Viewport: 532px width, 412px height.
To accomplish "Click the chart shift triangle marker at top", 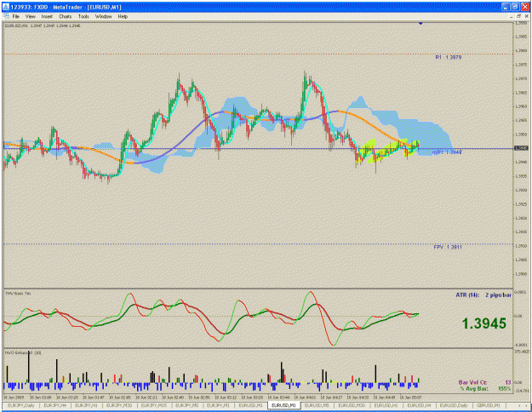I will 420,24.
